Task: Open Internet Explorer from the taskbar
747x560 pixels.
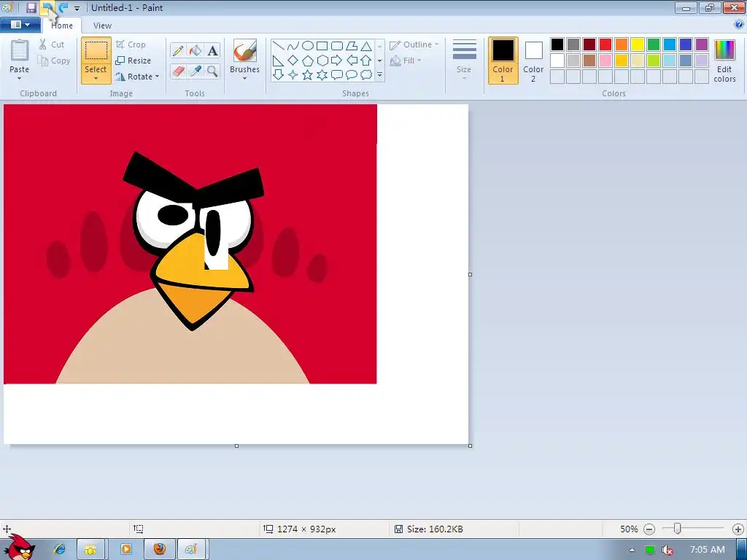Action: point(60,549)
